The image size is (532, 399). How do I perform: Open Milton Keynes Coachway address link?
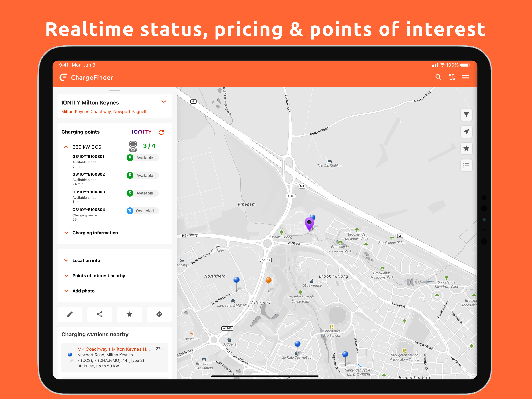(104, 111)
